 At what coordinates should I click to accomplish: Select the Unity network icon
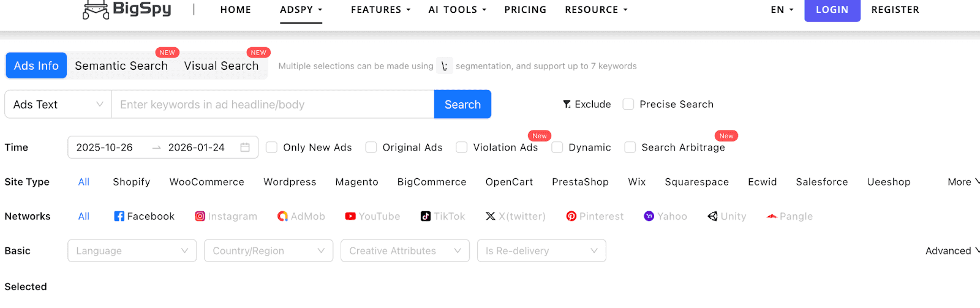click(x=712, y=216)
